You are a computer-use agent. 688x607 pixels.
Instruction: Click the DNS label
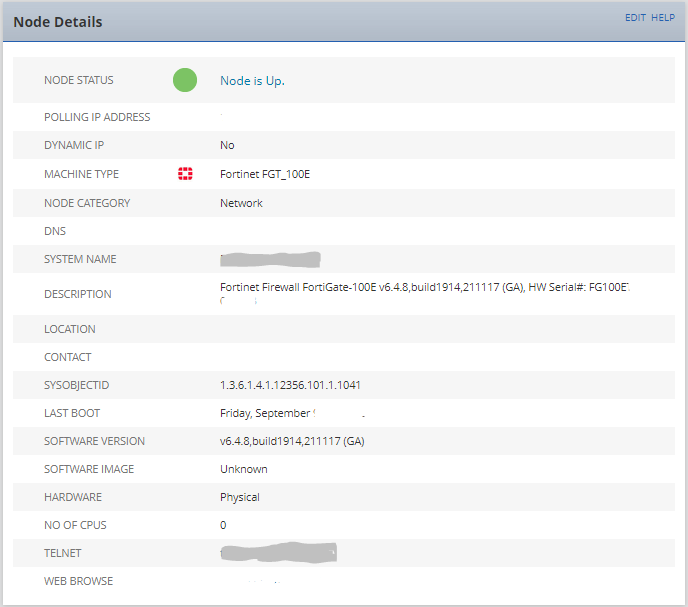point(55,231)
